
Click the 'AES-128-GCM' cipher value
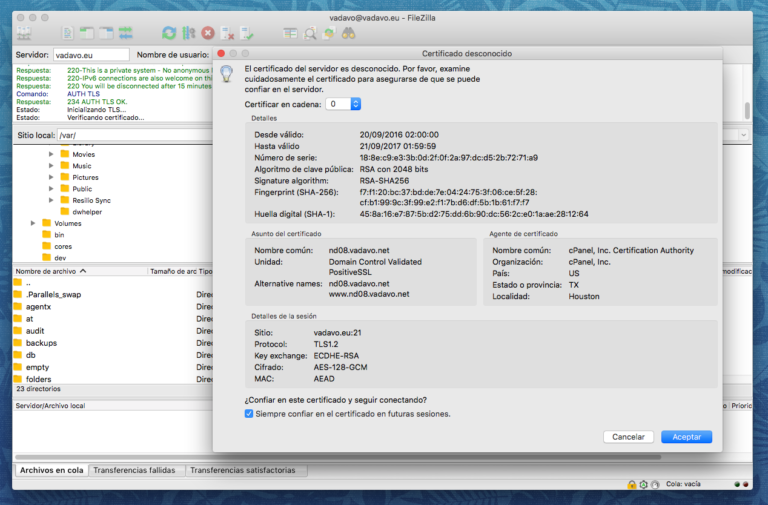[x=340, y=367]
